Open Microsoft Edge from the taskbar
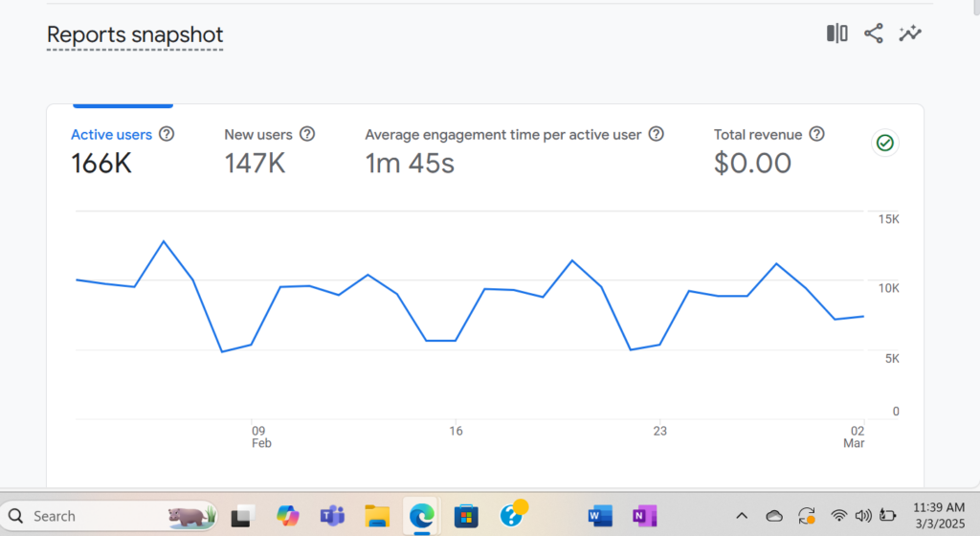Image resolution: width=980 pixels, height=536 pixels. point(421,516)
